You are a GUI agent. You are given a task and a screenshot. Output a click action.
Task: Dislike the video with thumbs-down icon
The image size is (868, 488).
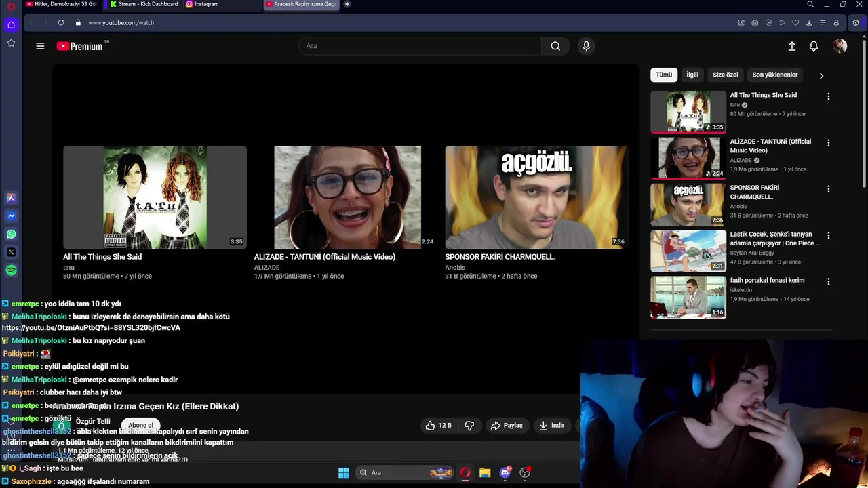point(469,426)
